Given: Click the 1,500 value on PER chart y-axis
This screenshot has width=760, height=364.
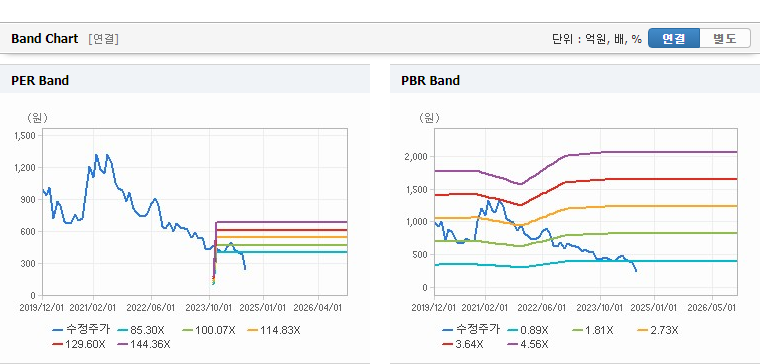Looking at the screenshot, I should pos(25,136).
